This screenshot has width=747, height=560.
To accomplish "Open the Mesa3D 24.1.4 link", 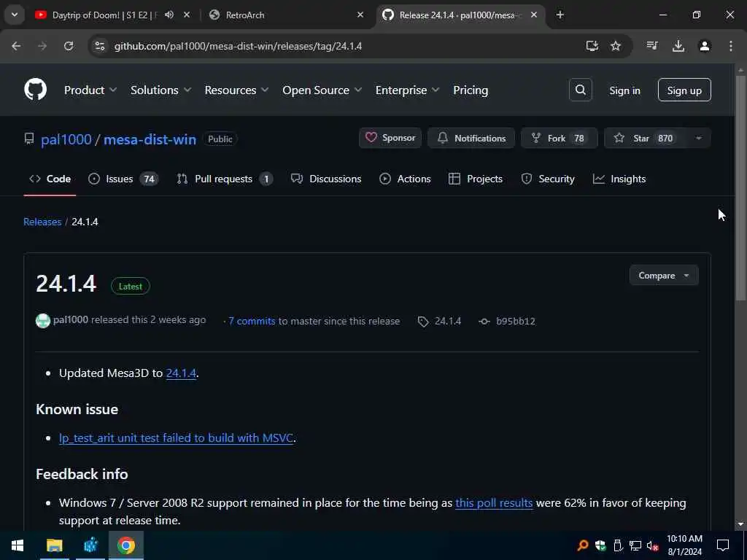I will (181, 373).
